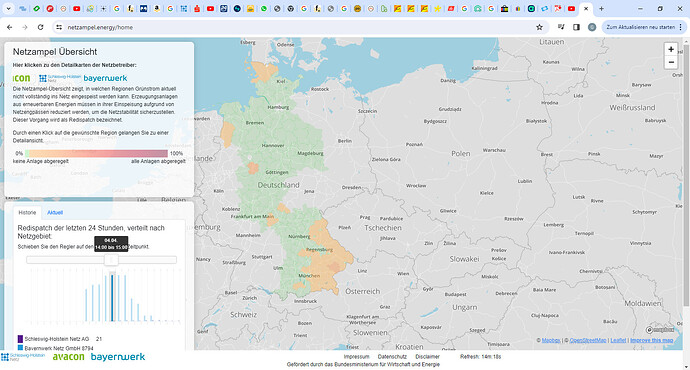Bookmark this page with the star icon
The height and width of the screenshot is (370, 690).
click(539, 27)
